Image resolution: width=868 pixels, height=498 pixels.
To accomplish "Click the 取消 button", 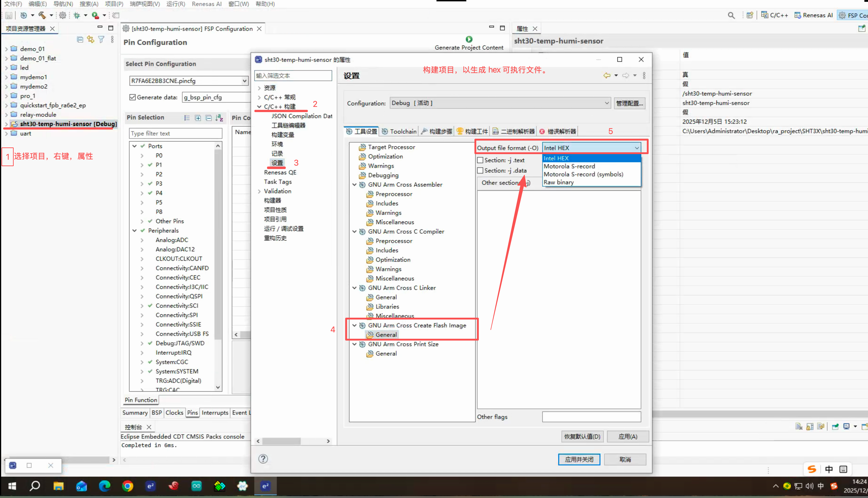I will [625, 459].
